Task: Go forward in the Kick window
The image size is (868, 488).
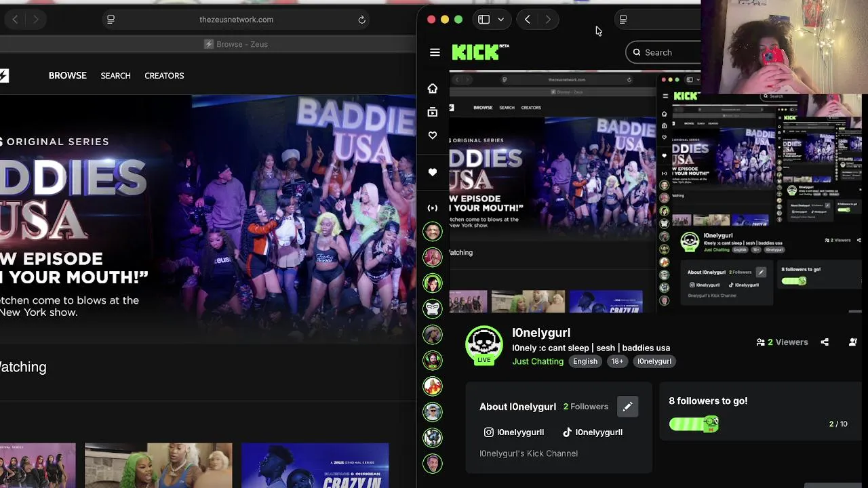Action: click(548, 20)
